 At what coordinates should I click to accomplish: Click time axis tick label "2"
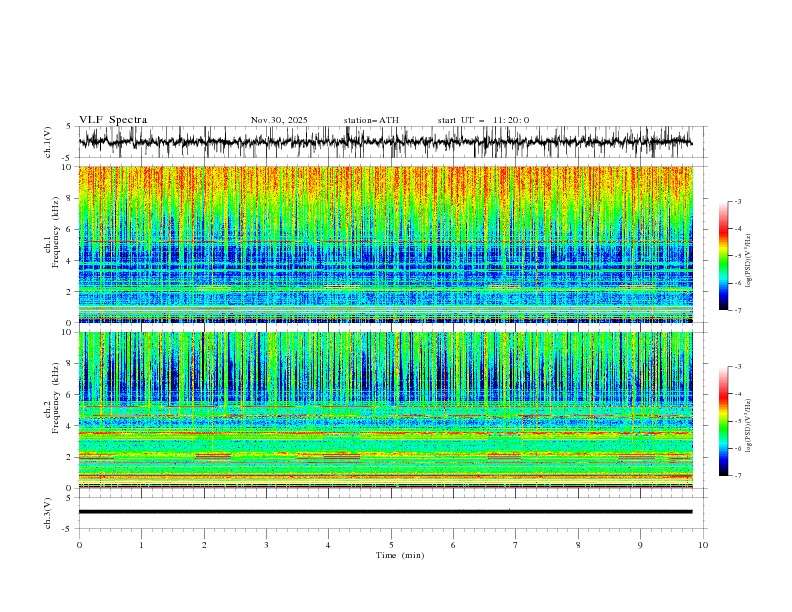click(x=204, y=545)
